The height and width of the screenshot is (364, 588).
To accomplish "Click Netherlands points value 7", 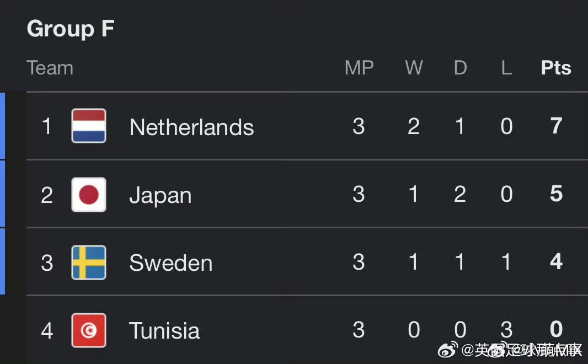I will point(556,126).
